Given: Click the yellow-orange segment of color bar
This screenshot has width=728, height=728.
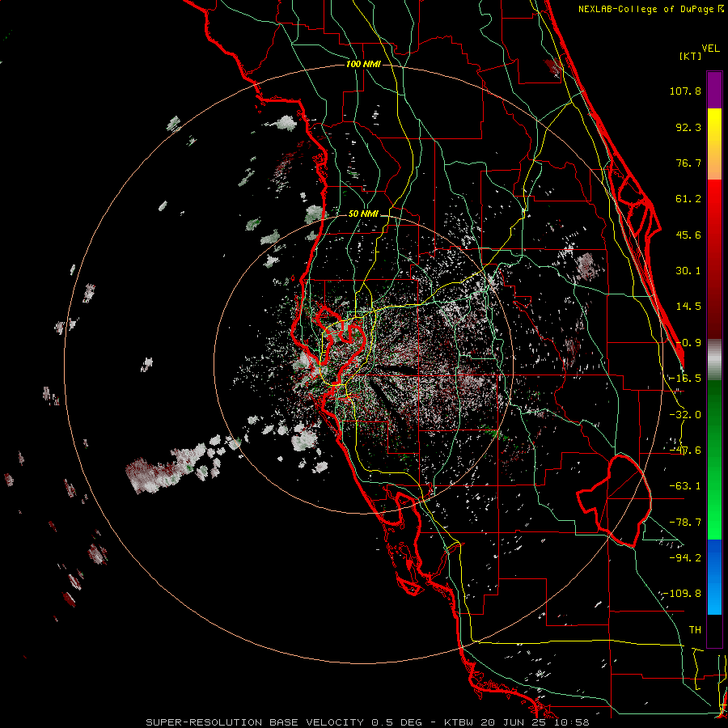Looking at the screenshot, I should 714,144.
